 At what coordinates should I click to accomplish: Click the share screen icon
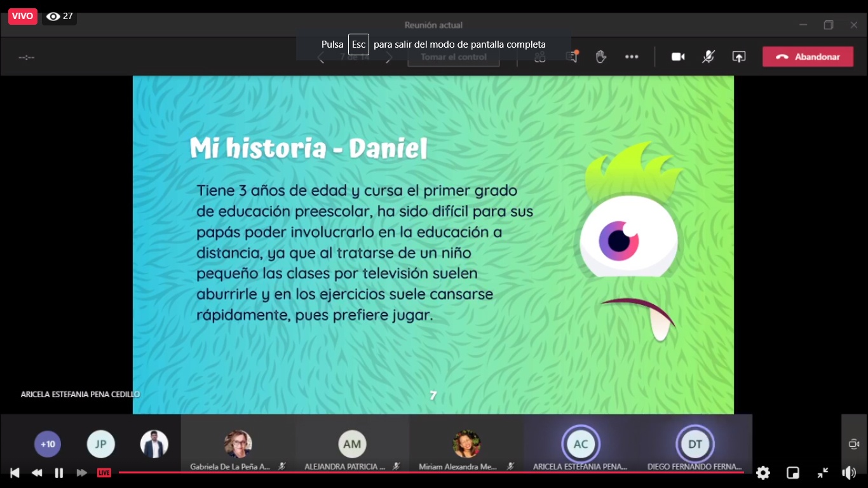[738, 57]
